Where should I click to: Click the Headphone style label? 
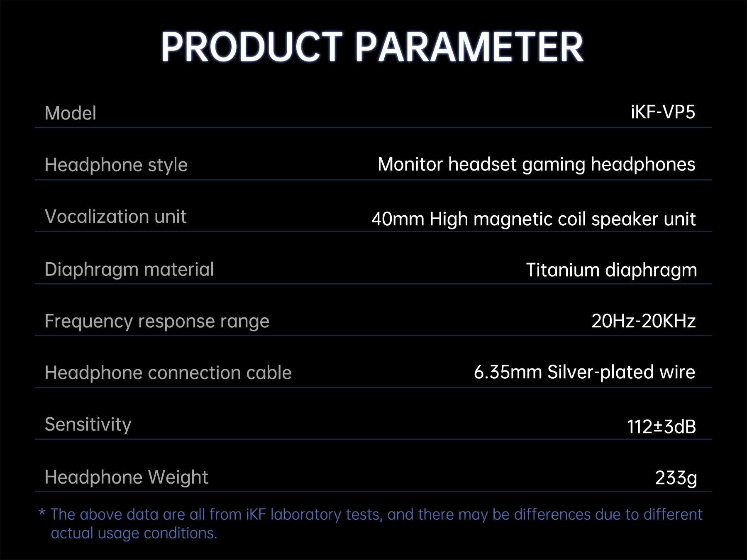[x=116, y=165]
